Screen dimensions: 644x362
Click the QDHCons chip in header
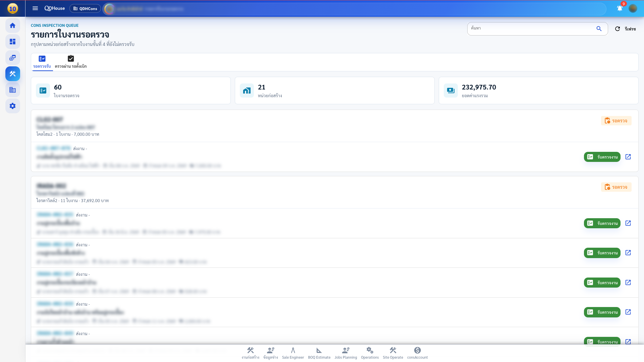tap(85, 8)
